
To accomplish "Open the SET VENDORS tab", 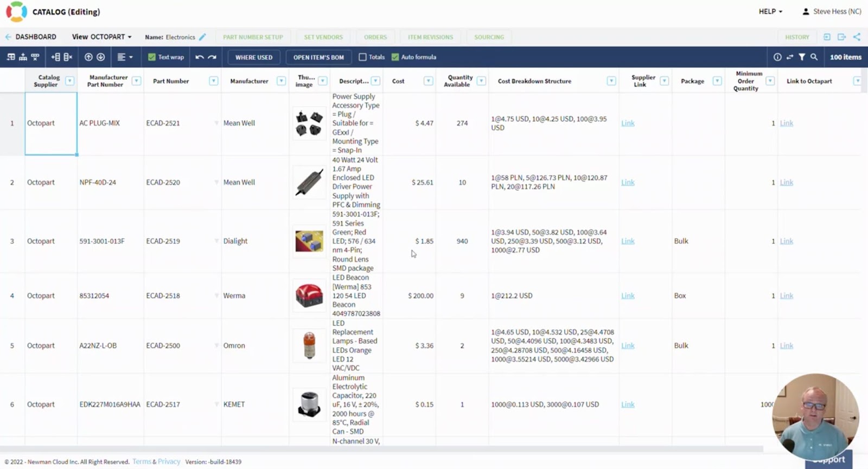I will tap(323, 37).
